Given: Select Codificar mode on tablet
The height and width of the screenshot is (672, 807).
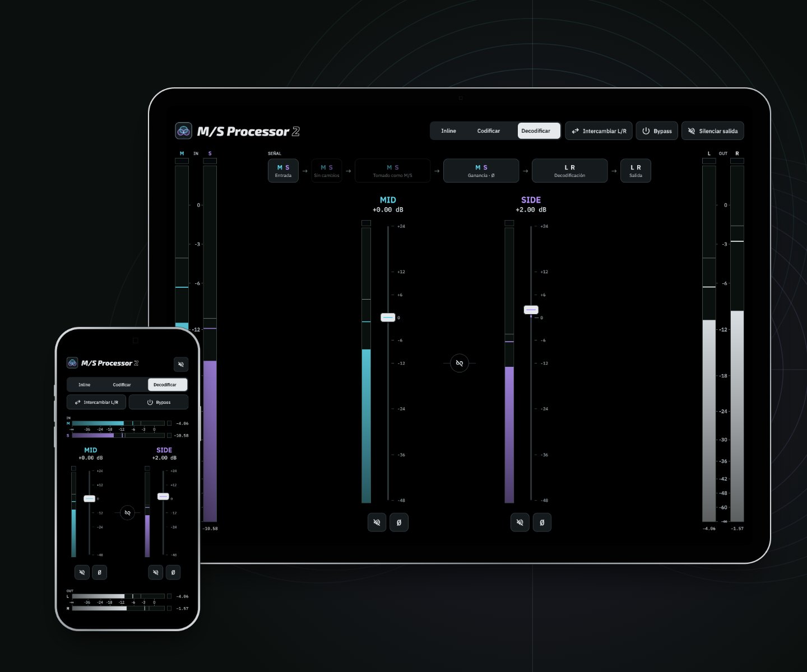Looking at the screenshot, I should coord(489,131).
